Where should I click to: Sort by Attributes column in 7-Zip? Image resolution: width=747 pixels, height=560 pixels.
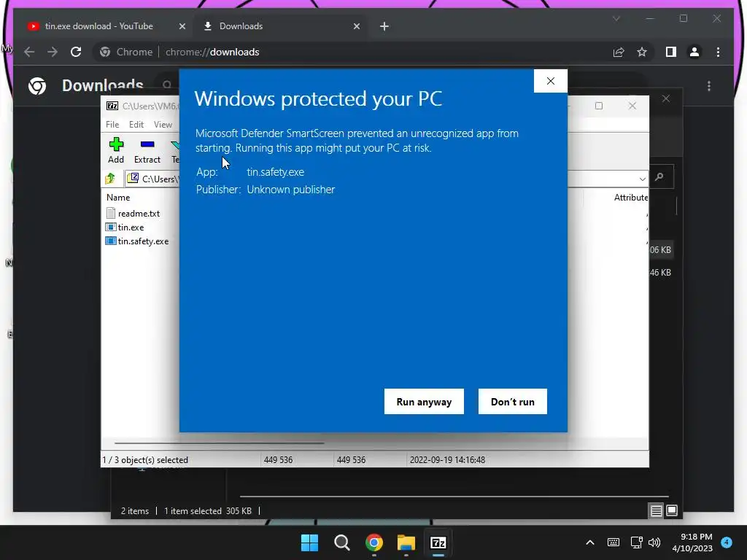(631, 197)
